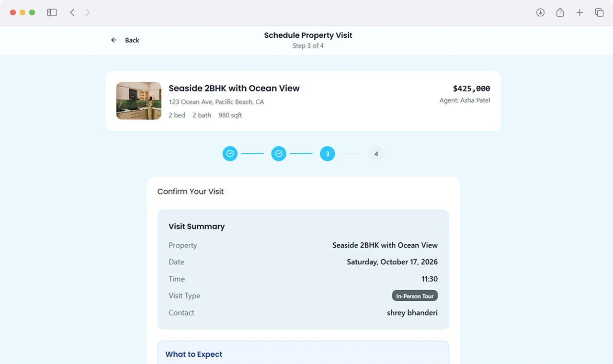Add a new browser tab
The width and height of the screenshot is (613, 364).
579,12
